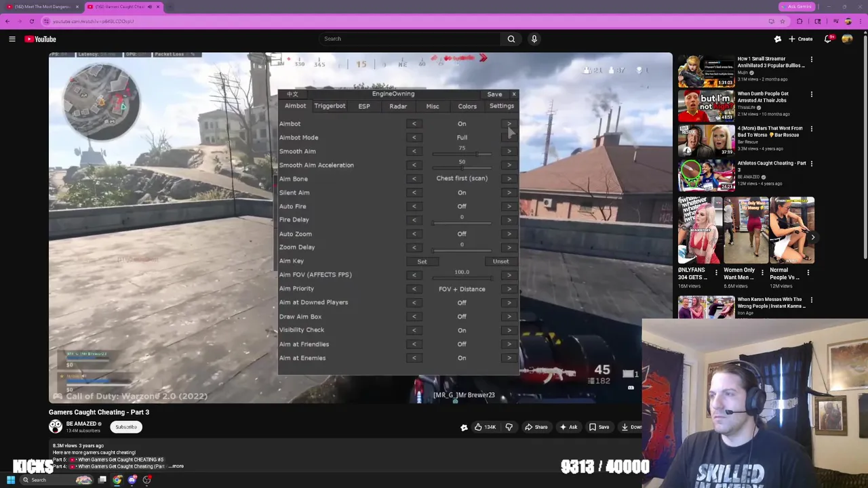The width and height of the screenshot is (868, 488).
Task: Click the Smooth Aim slider
Action: click(462, 155)
